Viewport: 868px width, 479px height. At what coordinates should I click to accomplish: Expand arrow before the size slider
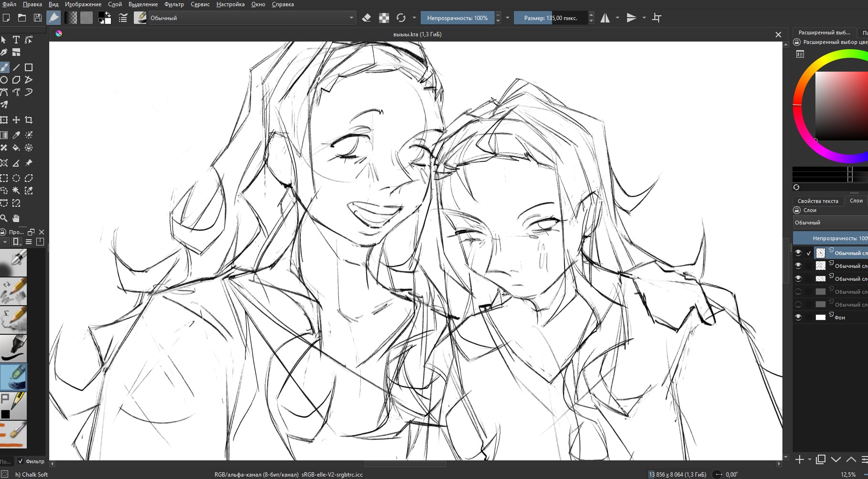coord(508,18)
